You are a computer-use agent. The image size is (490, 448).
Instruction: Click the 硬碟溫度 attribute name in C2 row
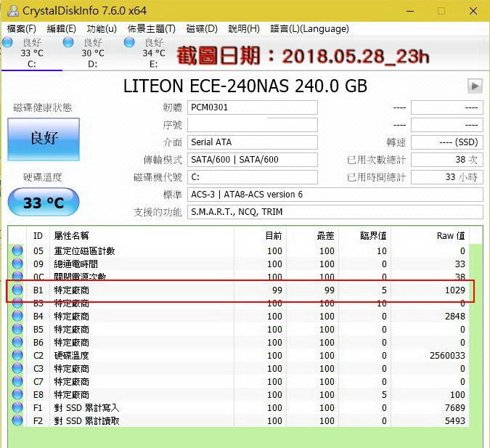(72, 356)
